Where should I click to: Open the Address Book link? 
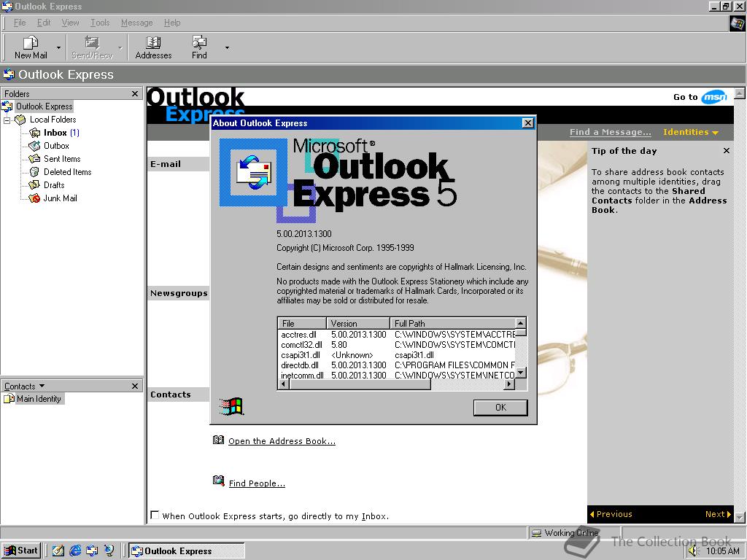(x=282, y=441)
